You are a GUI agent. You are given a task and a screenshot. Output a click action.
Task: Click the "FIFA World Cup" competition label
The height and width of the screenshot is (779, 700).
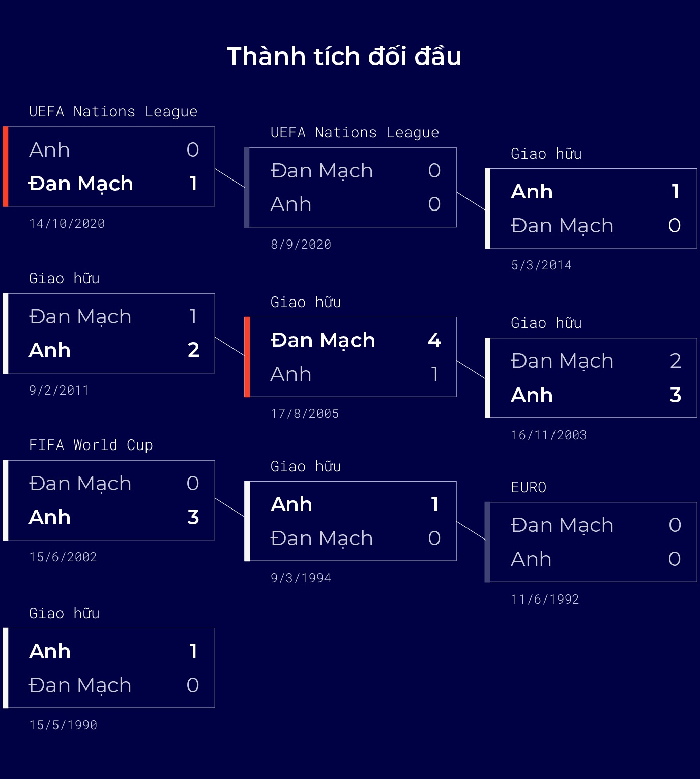[x=91, y=445]
